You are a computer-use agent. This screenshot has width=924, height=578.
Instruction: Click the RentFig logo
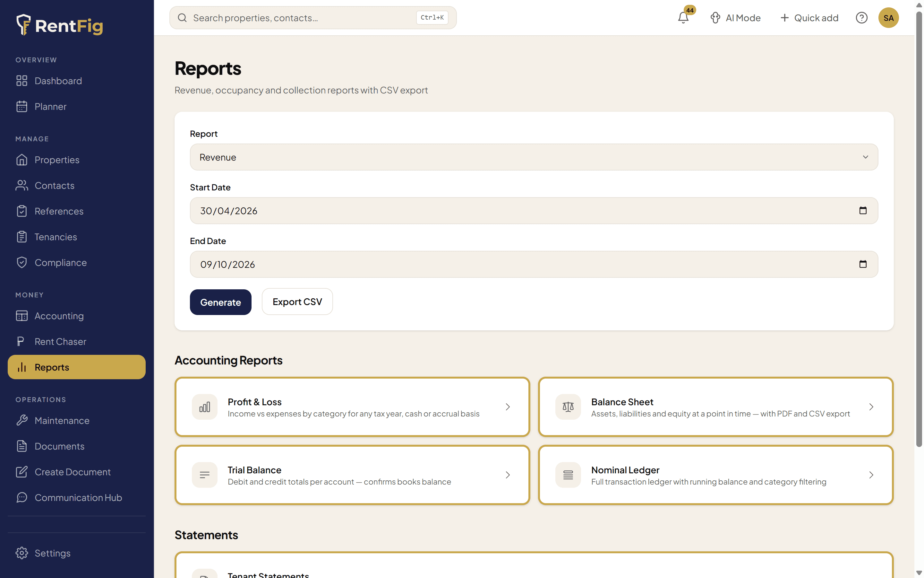click(x=60, y=25)
